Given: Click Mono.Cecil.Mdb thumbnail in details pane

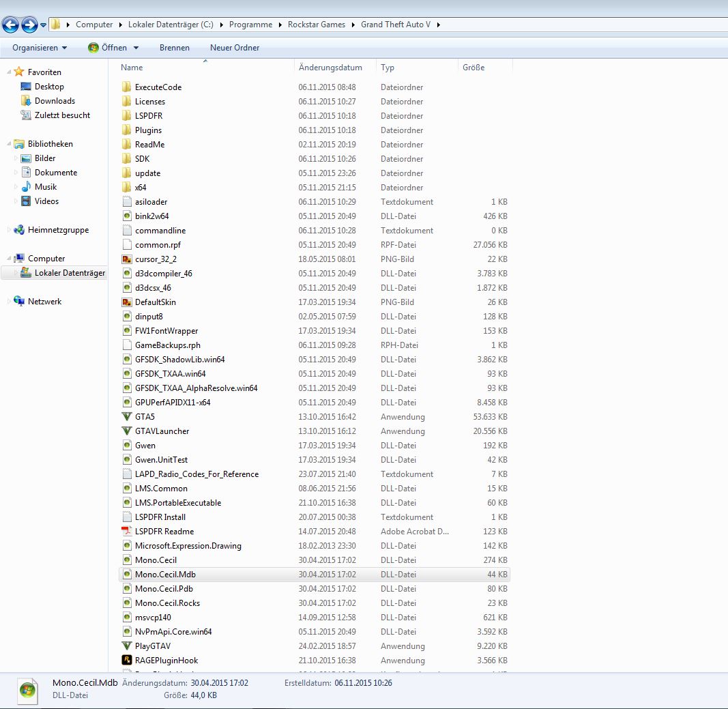Looking at the screenshot, I should click(28, 691).
